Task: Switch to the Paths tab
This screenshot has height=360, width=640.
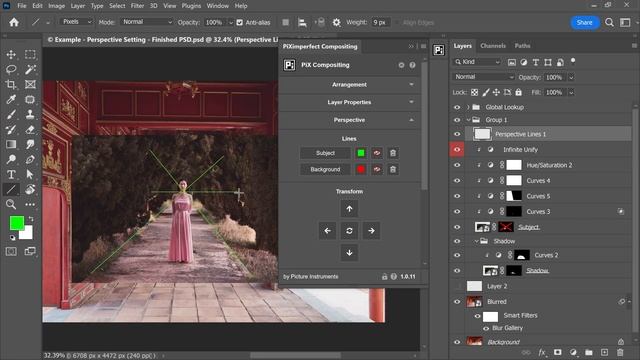Action: (x=522, y=46)
